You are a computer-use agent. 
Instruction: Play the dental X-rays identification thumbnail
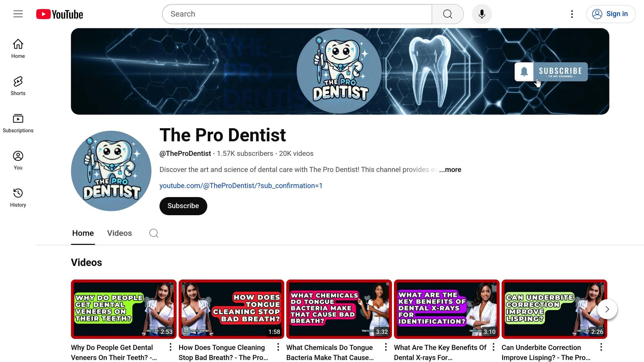tap(447, 309)
